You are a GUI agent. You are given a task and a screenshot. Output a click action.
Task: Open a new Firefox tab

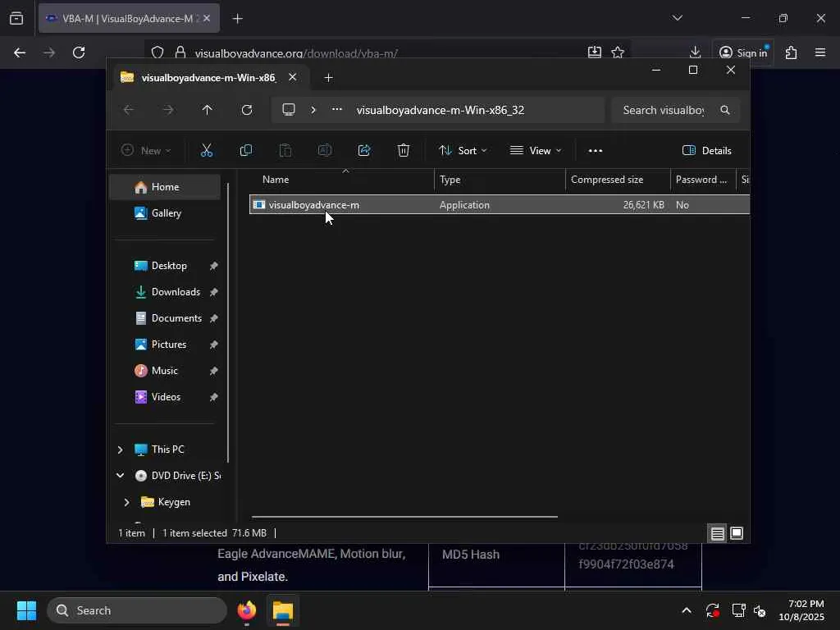[238, 19]
